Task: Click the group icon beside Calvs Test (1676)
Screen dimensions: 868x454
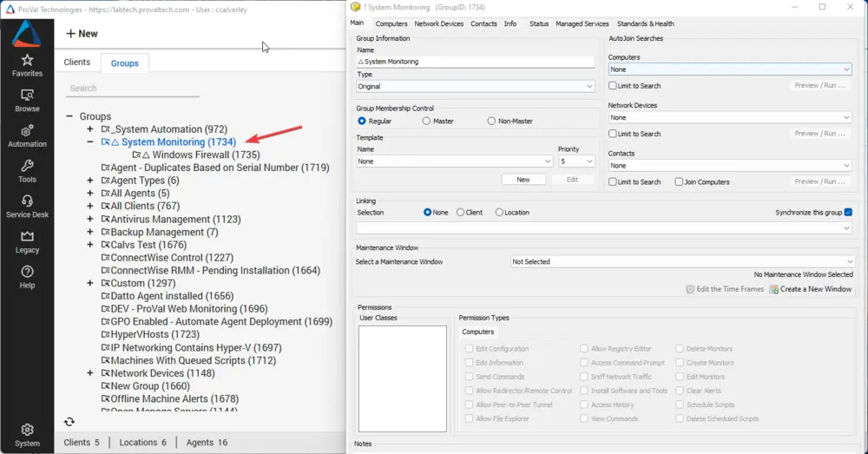Action: tap(106, 245)
